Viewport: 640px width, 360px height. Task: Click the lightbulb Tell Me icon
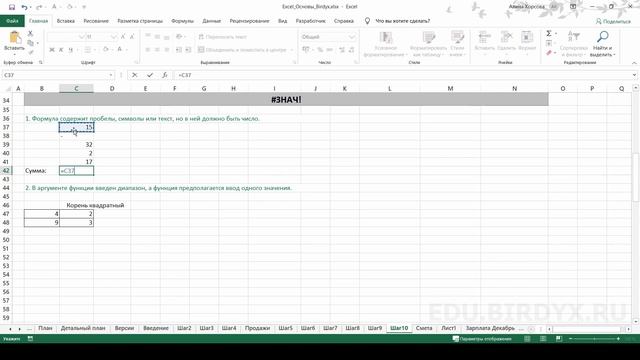(367, 21)
